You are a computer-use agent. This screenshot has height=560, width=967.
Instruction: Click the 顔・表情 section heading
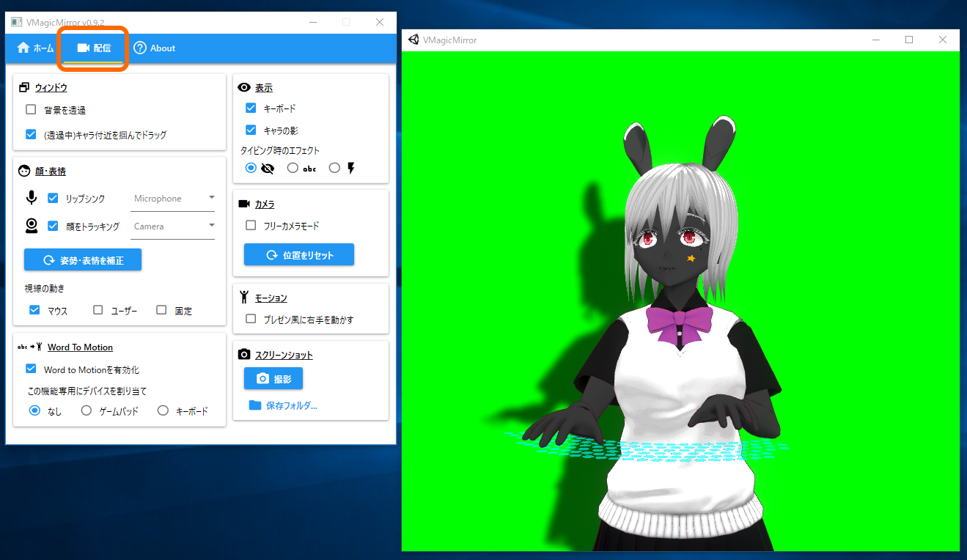(51, 172)
